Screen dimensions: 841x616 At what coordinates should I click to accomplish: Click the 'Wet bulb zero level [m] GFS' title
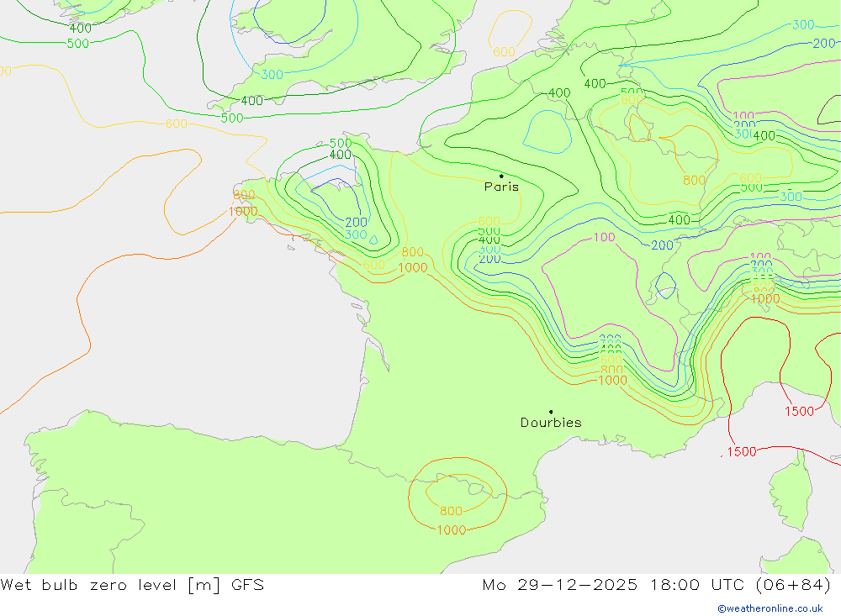pos(132,585)
